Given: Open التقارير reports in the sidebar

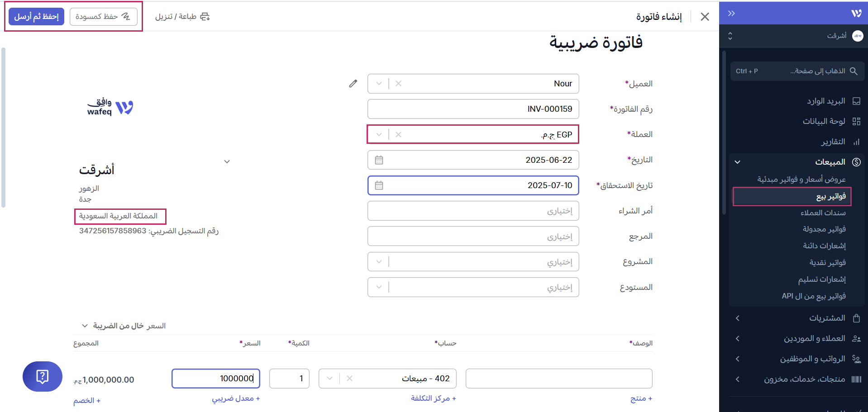Looking at the screenshot, I should point(833,142).
